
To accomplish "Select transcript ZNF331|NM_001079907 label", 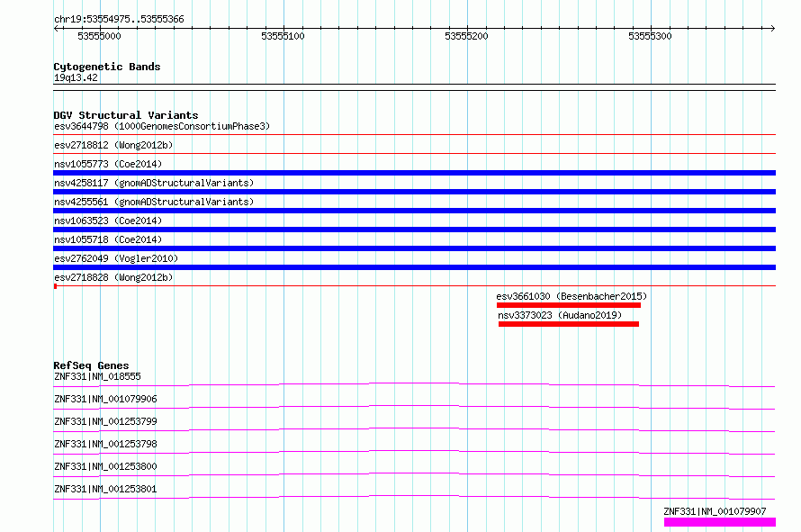I will [715, 511].
